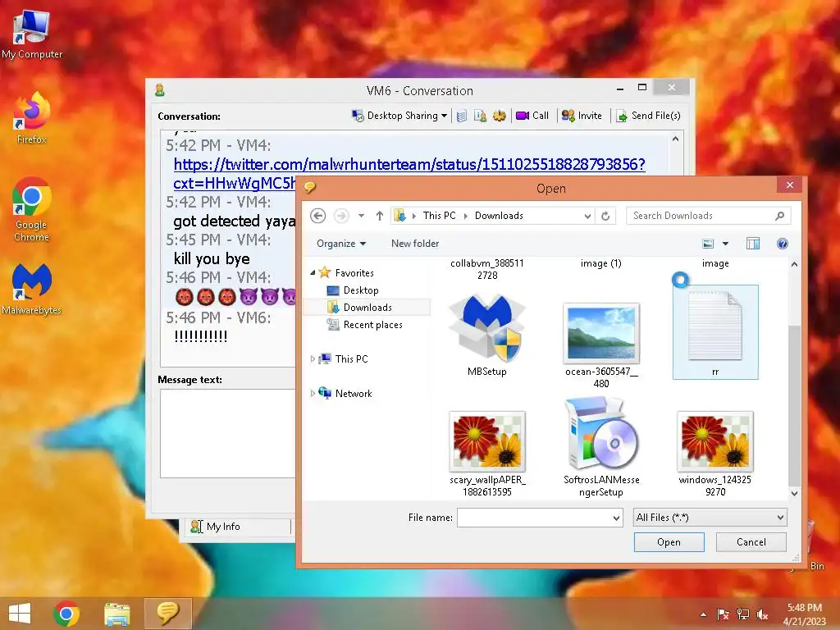Click Downloads in the address path
This screenshot has height=630, width=840.
pos(499,216)
